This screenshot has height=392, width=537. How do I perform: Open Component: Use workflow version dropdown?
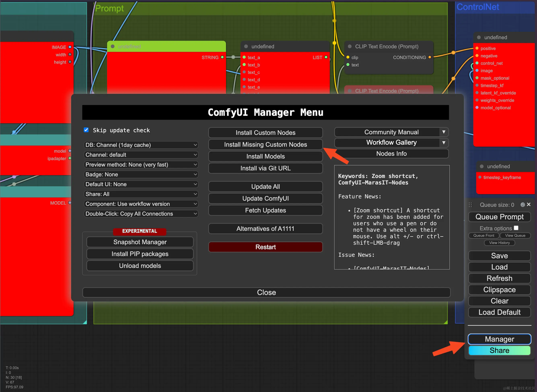tap(141, 204)
